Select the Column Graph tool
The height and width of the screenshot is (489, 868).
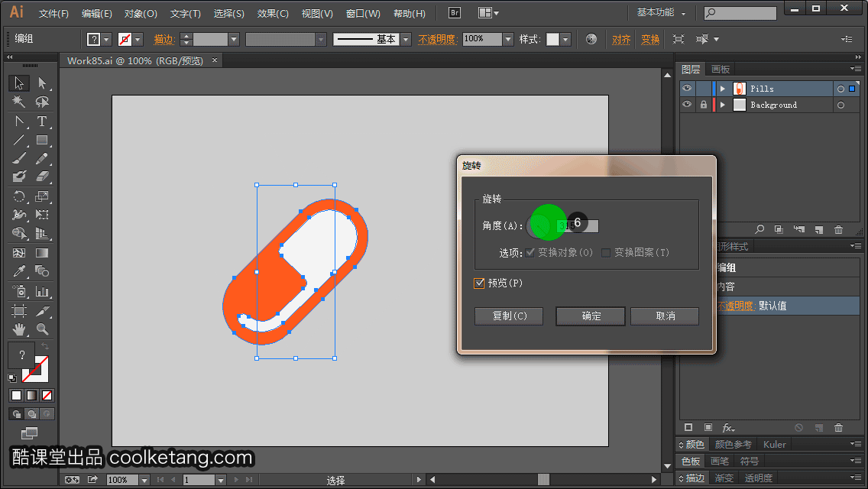pyautogui.click(x=42, y=291)
